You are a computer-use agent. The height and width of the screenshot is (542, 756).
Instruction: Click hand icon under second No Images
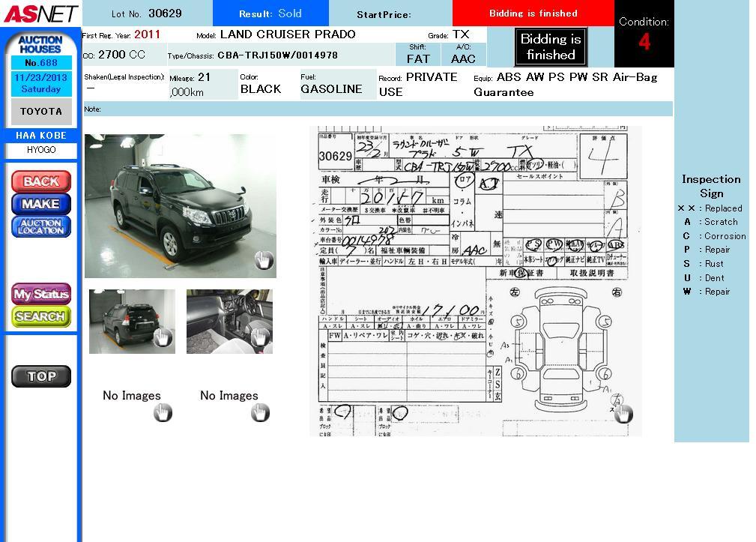pyautogui.click(x=260, y=412)
